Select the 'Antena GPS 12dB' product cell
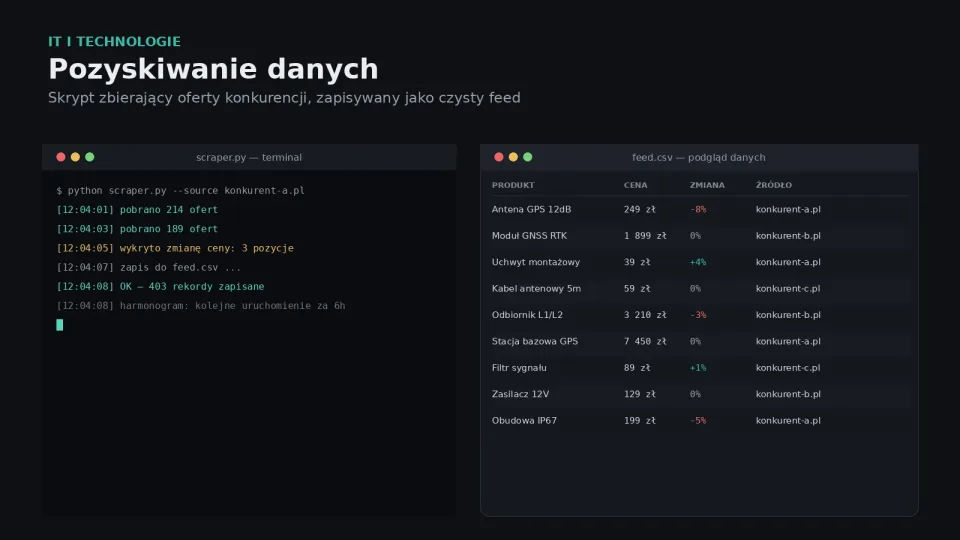This screenshot has width=960, height=540. click(x=531, y=209)
